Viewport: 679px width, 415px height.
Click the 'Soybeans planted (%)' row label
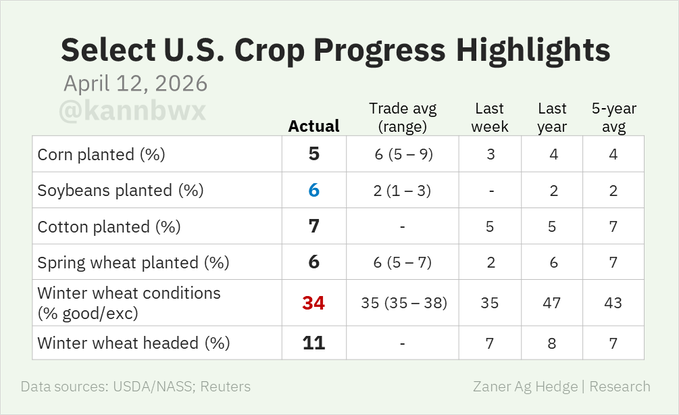tap(117, 190)
